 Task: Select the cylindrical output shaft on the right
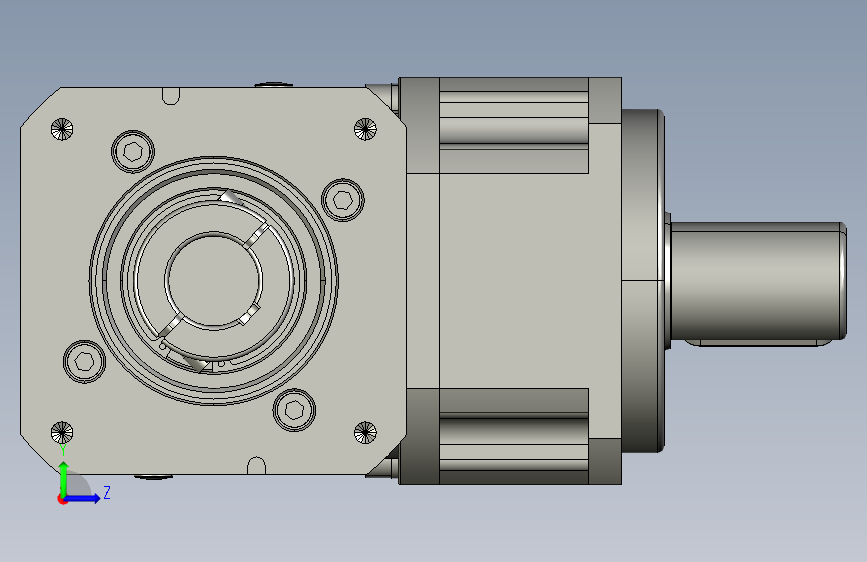pos(758,280)
